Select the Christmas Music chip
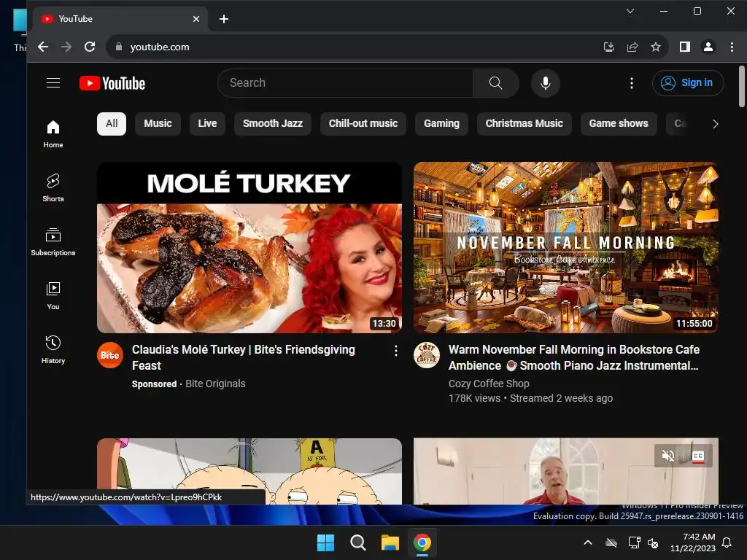Viewport: 747px width, 560px height. (524, 124)
